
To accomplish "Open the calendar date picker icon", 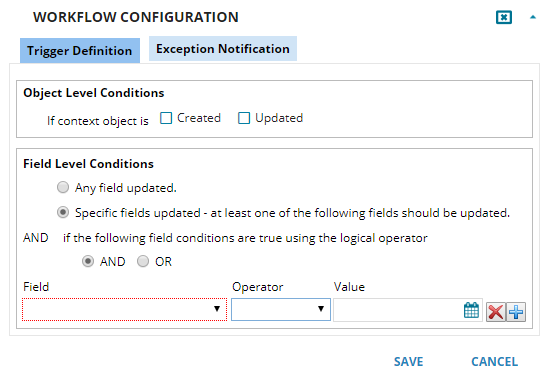I will click(471, 310).
